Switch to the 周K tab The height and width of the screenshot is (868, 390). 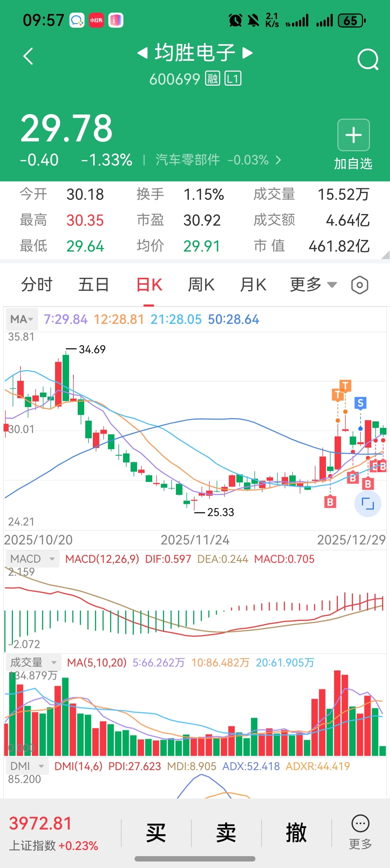coord(201,285)
